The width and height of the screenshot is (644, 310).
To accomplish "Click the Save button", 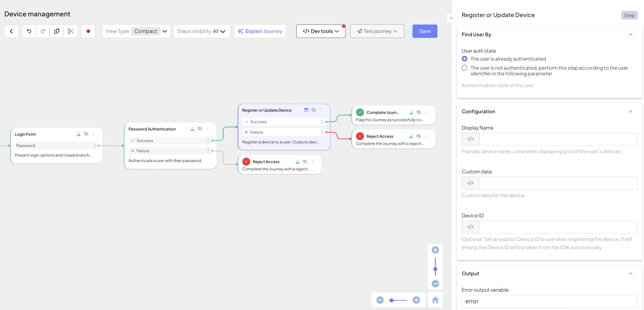I will (x=425, y=31).
